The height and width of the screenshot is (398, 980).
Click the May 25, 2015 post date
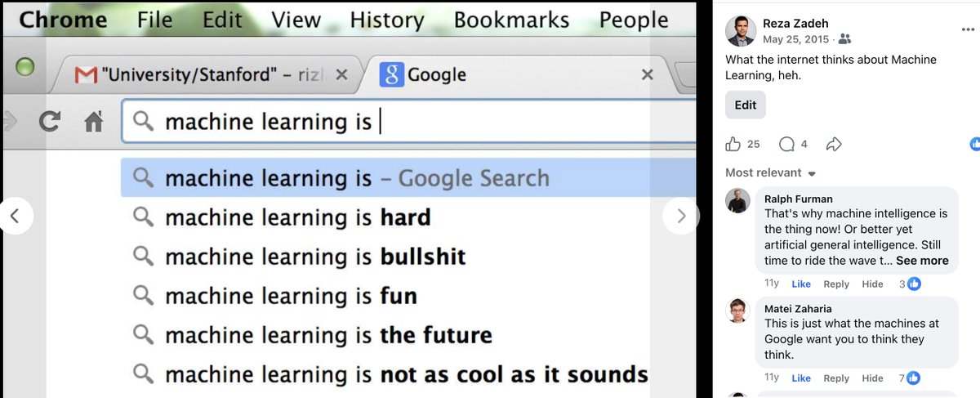[x=796, y=38]
